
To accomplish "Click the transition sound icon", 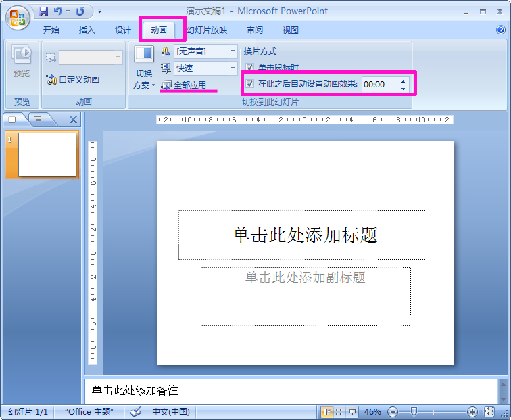I will click(166, 51).
